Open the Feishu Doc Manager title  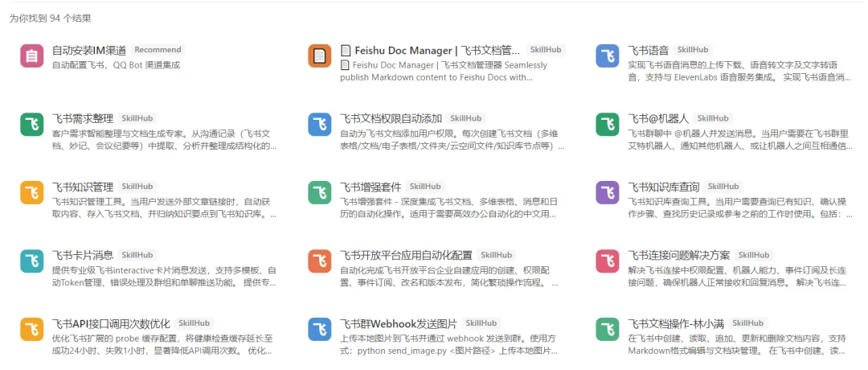point(430,50)
